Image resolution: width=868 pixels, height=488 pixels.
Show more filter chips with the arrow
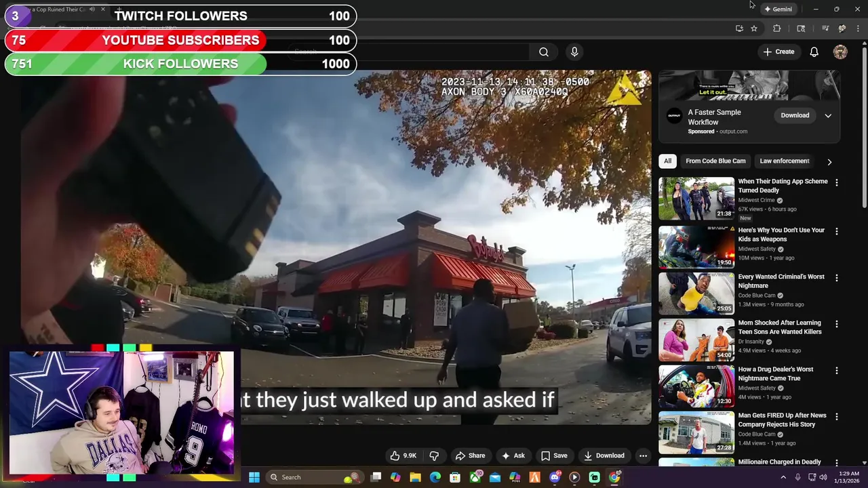pyautogui.click(x=829, y=162)
